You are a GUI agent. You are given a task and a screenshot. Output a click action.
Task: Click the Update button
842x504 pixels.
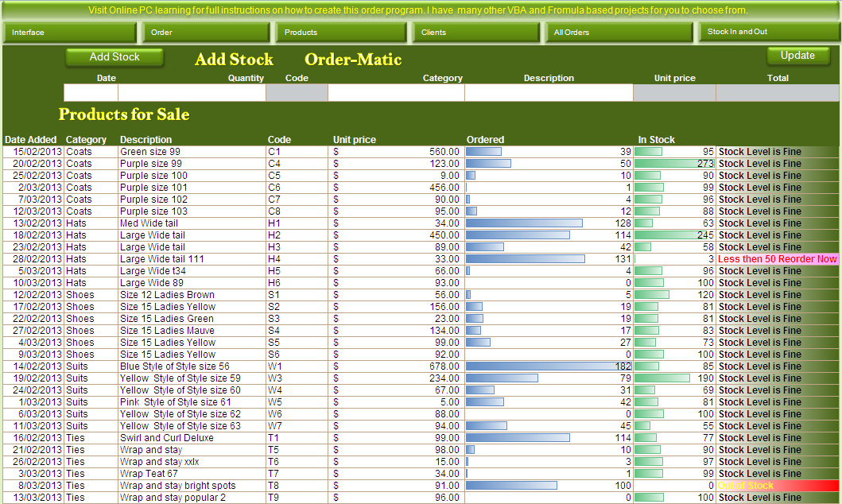point(797,56)
